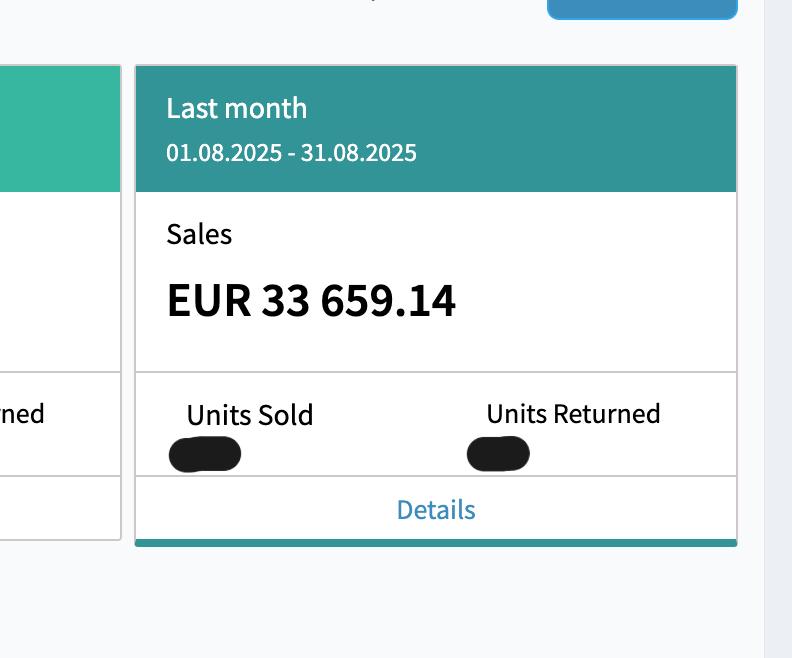
Task: Click the "Units Sold" label
Action: tap(250, 415)
